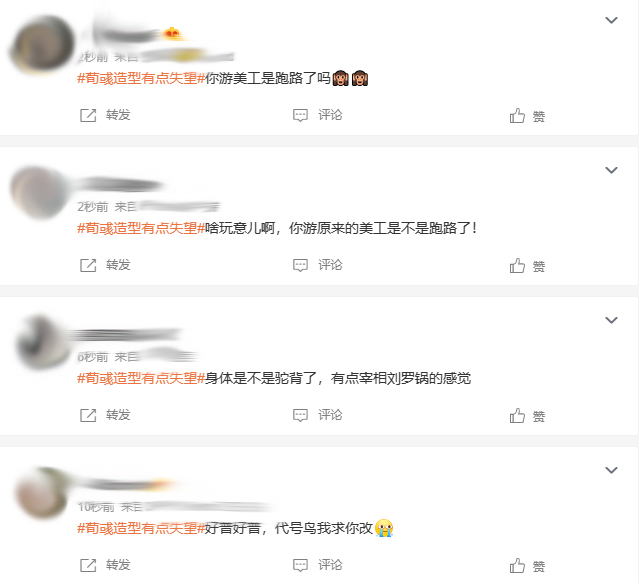
Task: Click comment icon on the 驼背 post
Action: (x=300, y=415)
